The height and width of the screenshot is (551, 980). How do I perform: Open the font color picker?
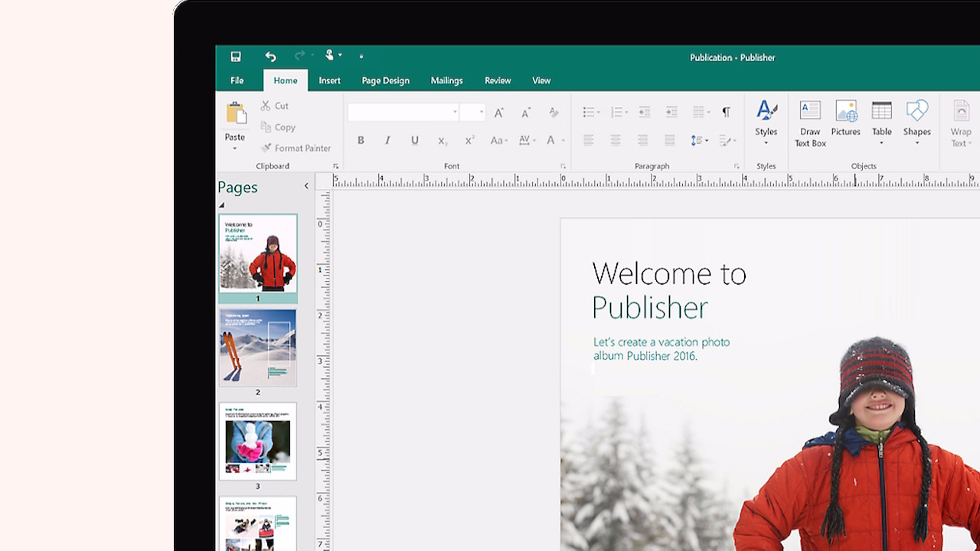(x=563, y=141)
